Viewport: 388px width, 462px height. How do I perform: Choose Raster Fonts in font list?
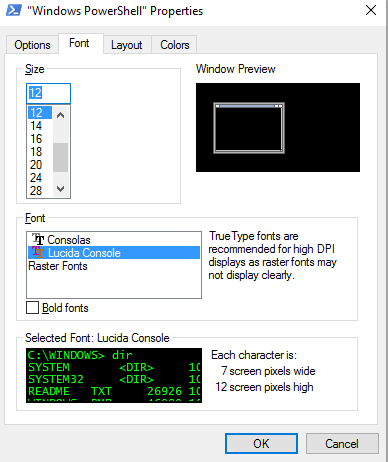coord(114,266)
